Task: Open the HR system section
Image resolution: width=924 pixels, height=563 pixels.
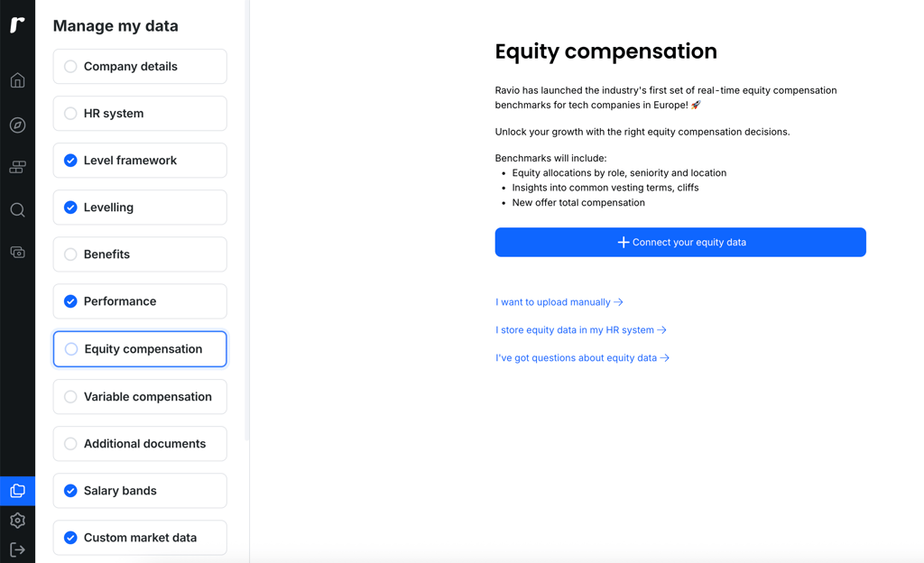Action: 140,114
